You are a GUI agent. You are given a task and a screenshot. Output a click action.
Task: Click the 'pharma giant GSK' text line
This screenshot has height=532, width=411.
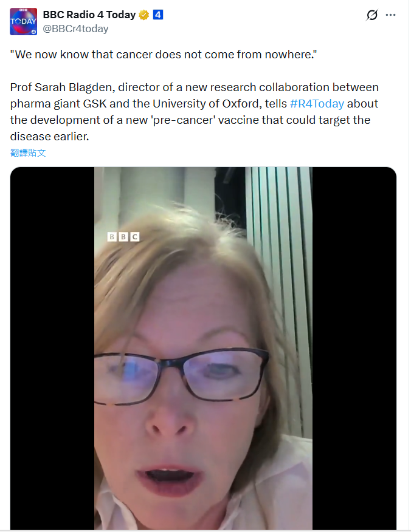pos(194,103)
